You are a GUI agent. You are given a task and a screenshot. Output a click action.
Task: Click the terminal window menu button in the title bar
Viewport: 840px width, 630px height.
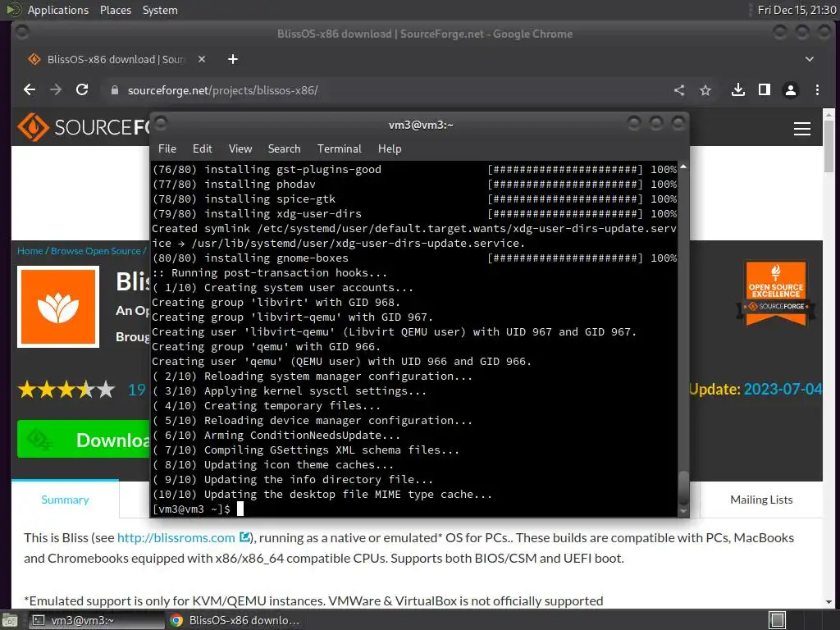point(161,124)
